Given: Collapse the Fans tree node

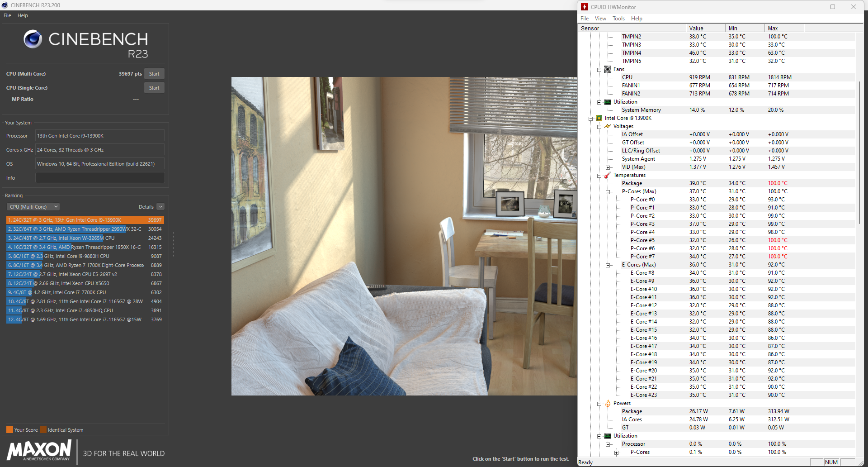Looking at the screenshot, I should tap(599, 70).
